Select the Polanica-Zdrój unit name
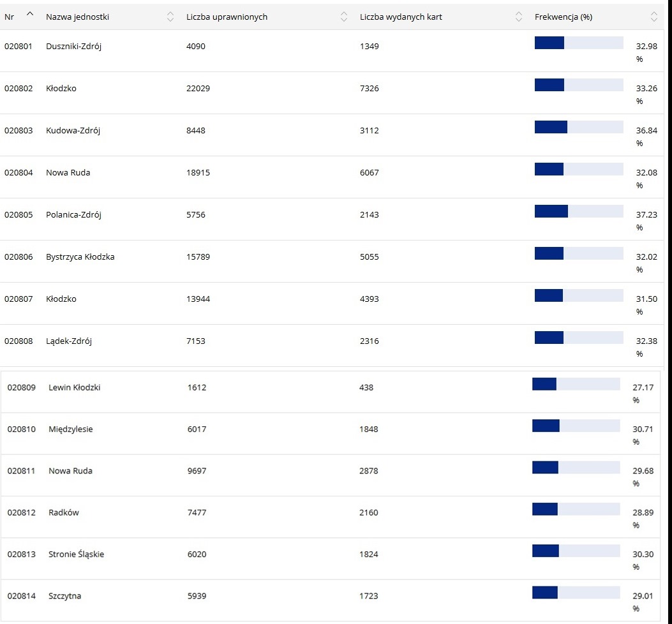Viewport: 672px width, 624px height. [73, 215]
